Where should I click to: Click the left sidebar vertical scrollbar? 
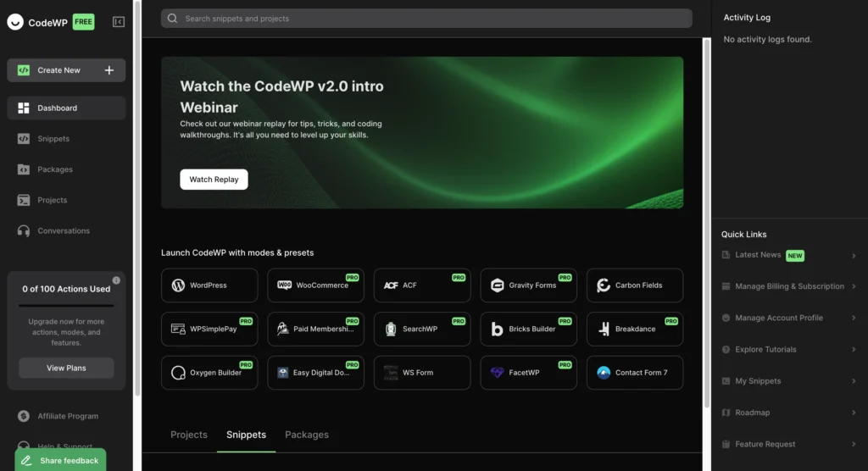click(136, 198)
